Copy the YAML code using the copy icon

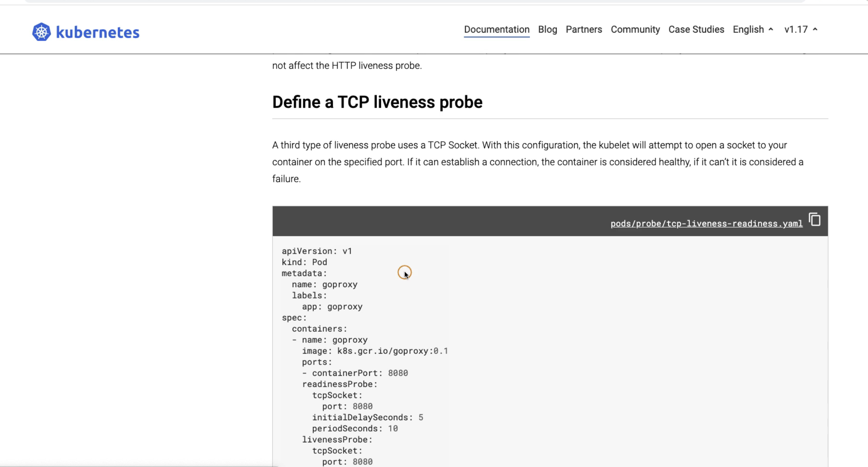tap(814, 220)
